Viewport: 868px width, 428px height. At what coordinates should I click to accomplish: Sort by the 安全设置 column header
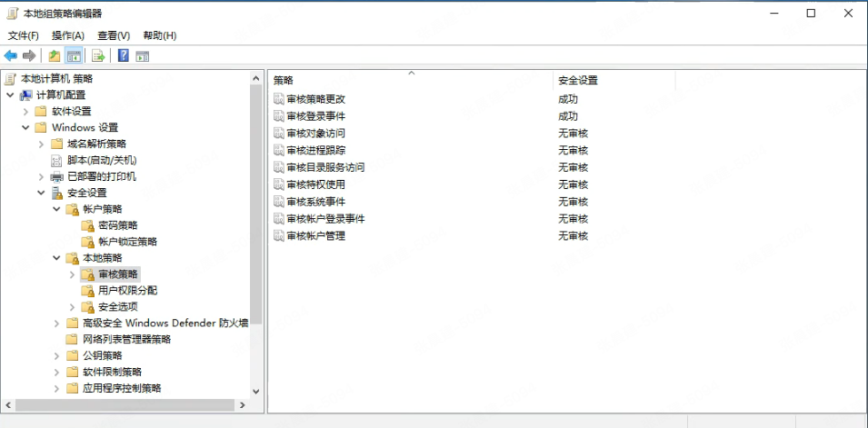click(614, 80)
